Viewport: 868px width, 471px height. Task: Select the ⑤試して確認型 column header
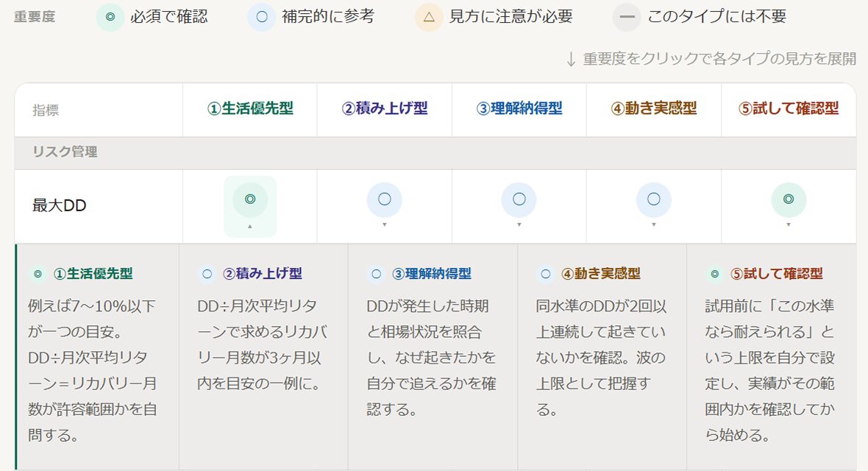point(789,109)
